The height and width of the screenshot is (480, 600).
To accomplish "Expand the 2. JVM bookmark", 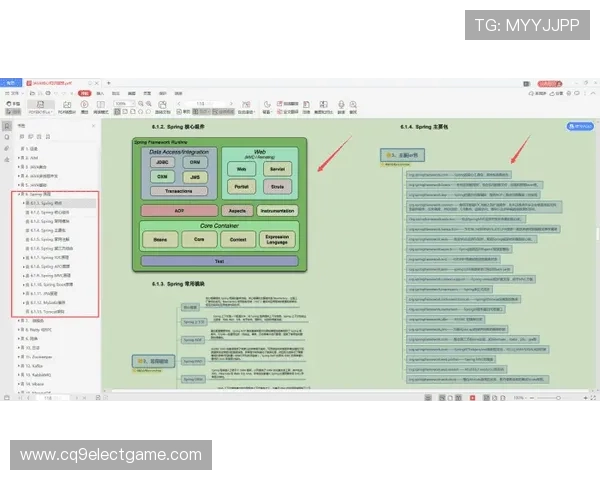I will 18,158.
